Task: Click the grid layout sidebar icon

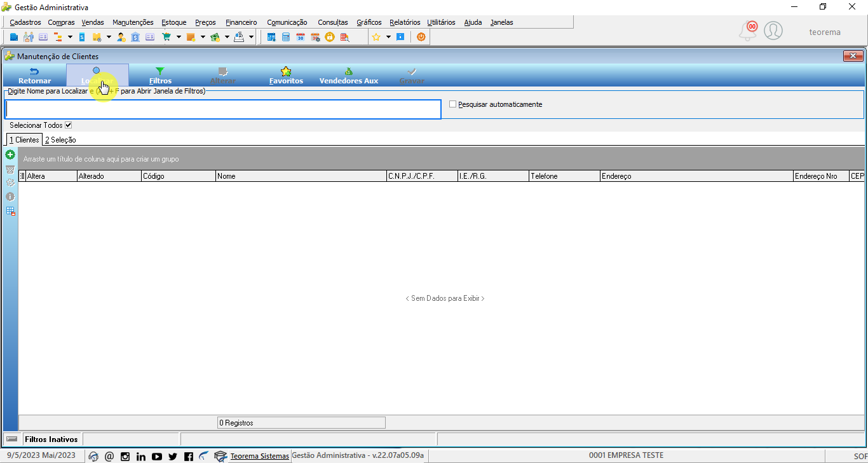Action: (x=10, y=211)
